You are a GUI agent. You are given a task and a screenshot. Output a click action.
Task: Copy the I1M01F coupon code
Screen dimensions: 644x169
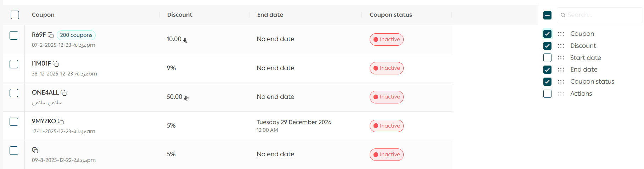click(56, 64)
